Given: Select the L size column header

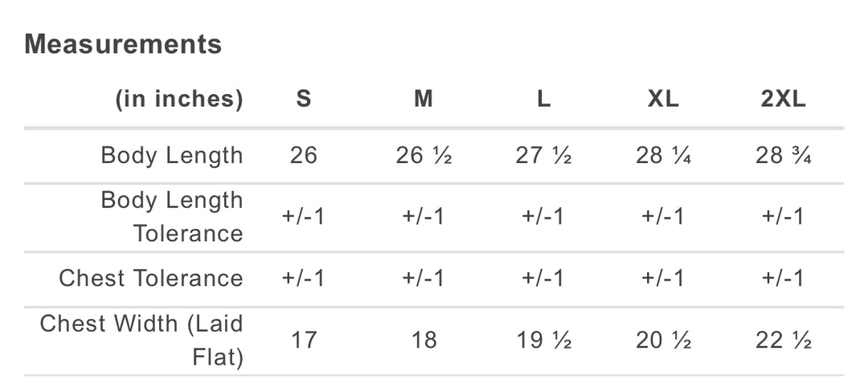Looking at the screenshot, I should (x=543, y=100).
